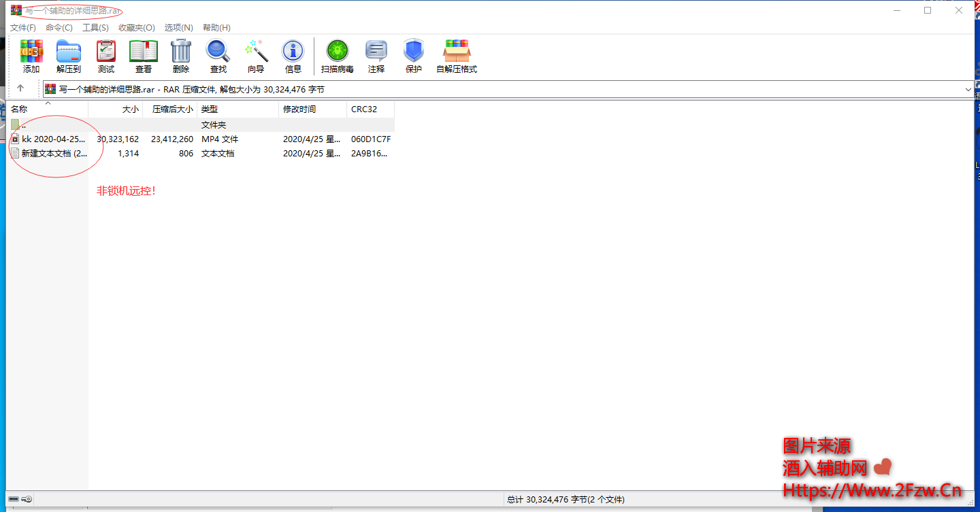The height and width of the screenshot is (512, 980).
Task: Click the archive path address field
Action: [507, 89]
